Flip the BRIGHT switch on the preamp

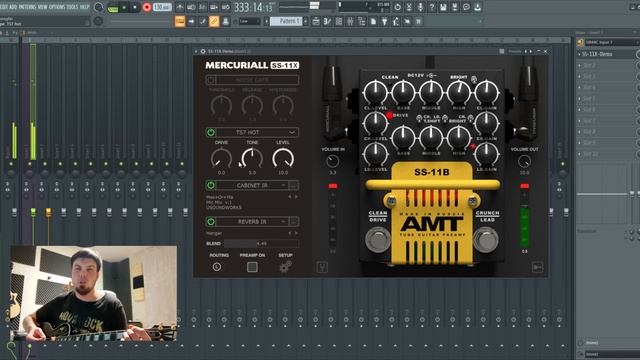point(473,80)
